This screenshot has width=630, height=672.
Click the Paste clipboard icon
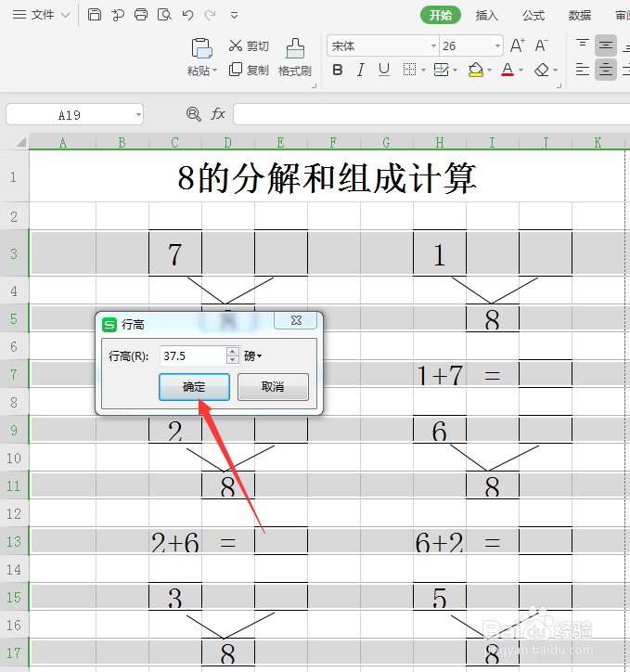point(201,47)
